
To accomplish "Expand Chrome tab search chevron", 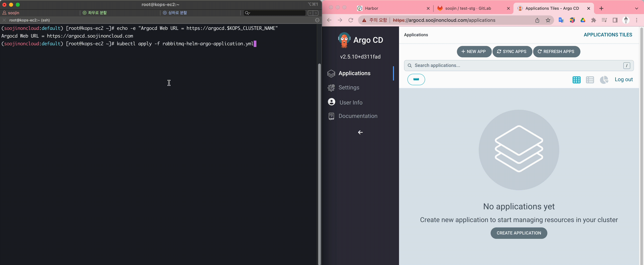I will coord(636,8).
